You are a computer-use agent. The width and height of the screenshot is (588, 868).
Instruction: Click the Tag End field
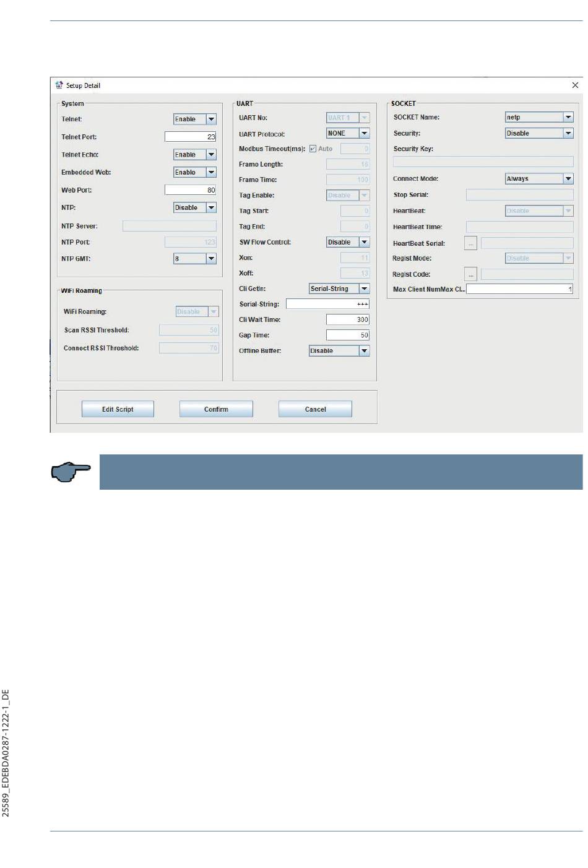point(355,227)
